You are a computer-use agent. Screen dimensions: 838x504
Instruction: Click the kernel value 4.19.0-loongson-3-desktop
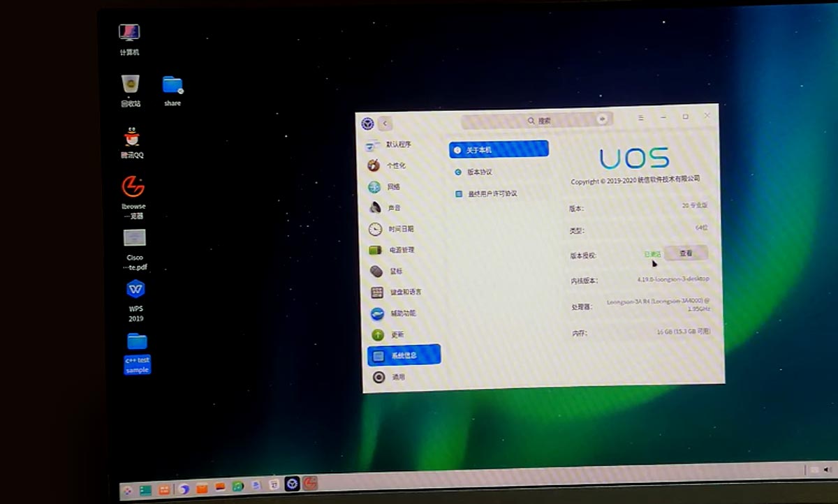(673, 279)
